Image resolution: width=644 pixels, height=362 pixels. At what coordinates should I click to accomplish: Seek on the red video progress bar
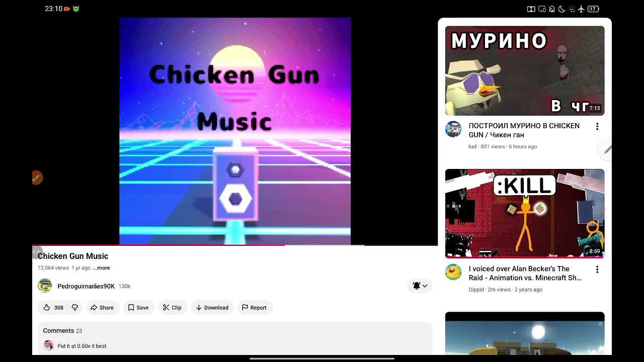click(235, 245)
